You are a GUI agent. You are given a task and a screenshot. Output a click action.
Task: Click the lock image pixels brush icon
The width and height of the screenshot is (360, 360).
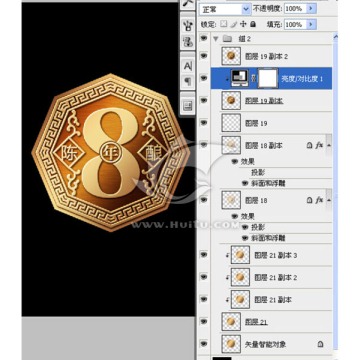234,24
